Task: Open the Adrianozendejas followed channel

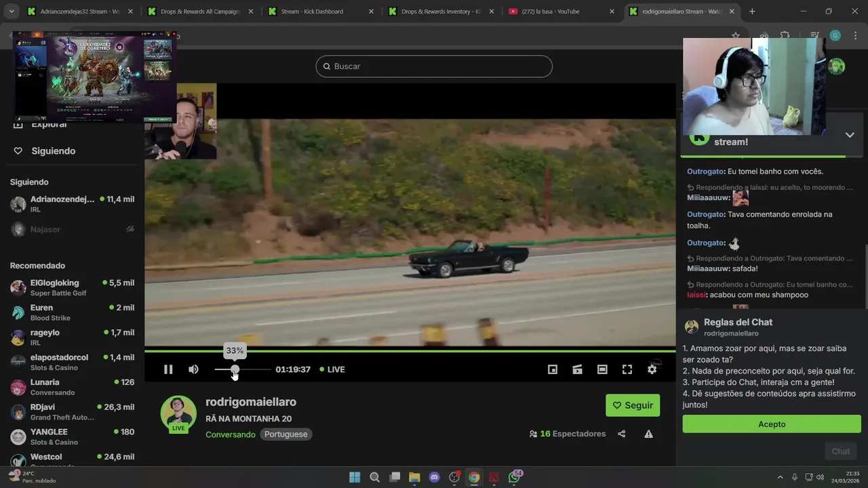Action: pyautogui.click(x=72, y=204)
